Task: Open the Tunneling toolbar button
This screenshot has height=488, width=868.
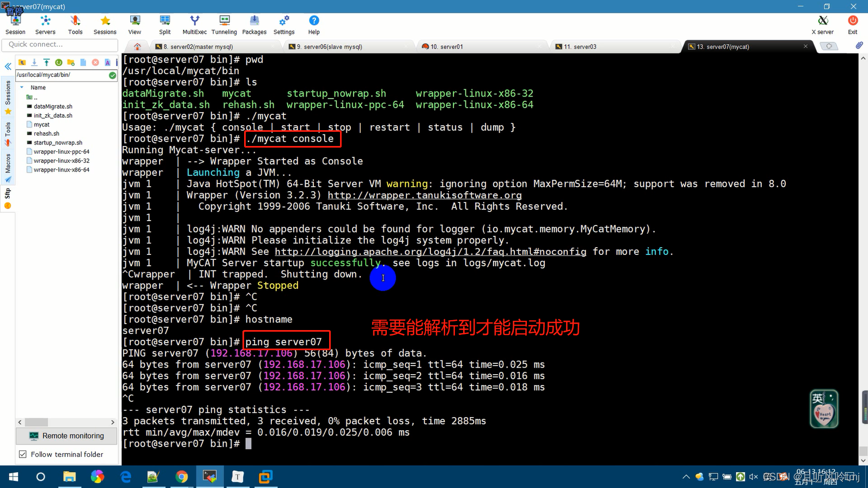Action: point(224,25)
